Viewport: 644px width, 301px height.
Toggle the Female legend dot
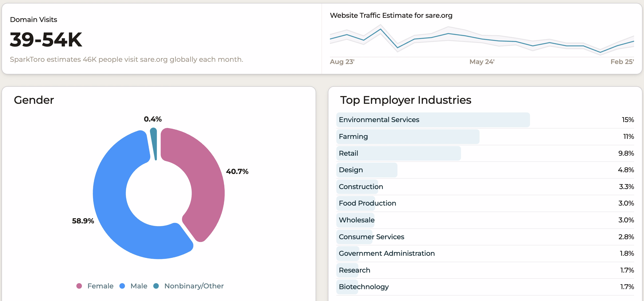(79, 286)
